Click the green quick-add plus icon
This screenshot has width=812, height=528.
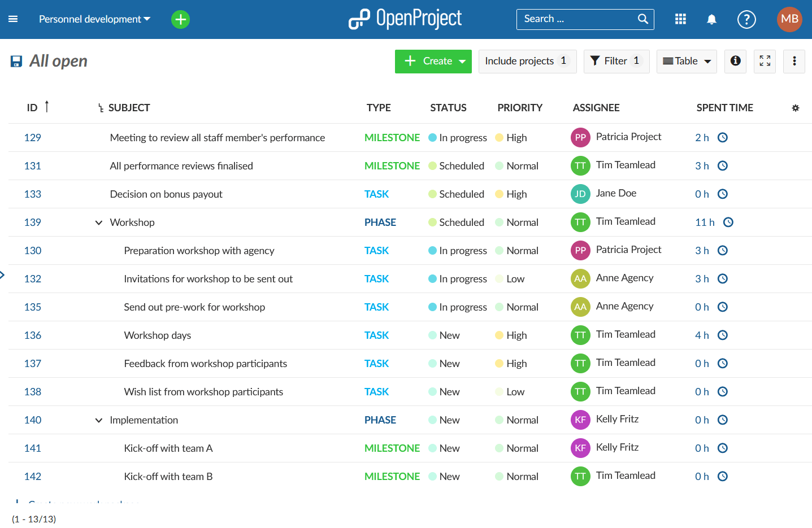coord(180,19)
